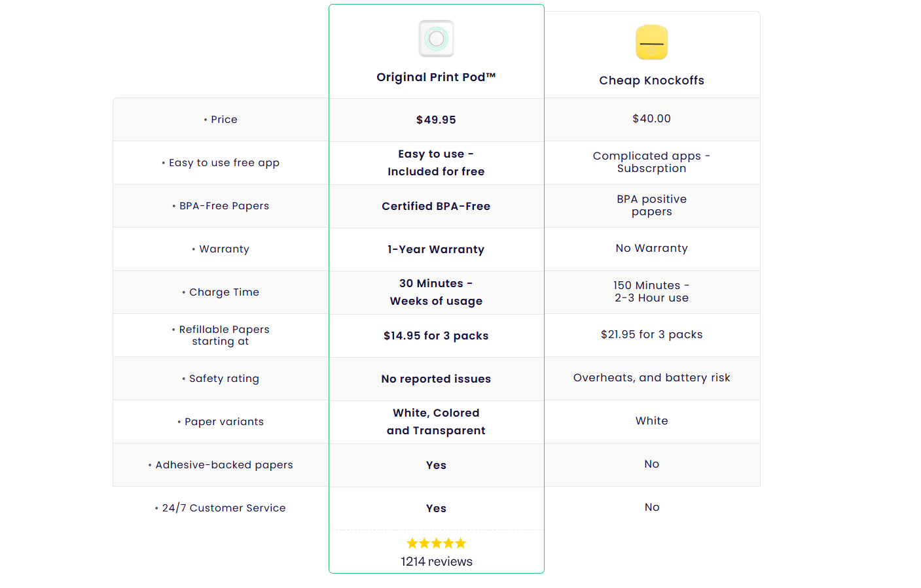This screenshot has width=921, height=588.
Task: Click Overheats, and battery risk text
Action: 651,377
